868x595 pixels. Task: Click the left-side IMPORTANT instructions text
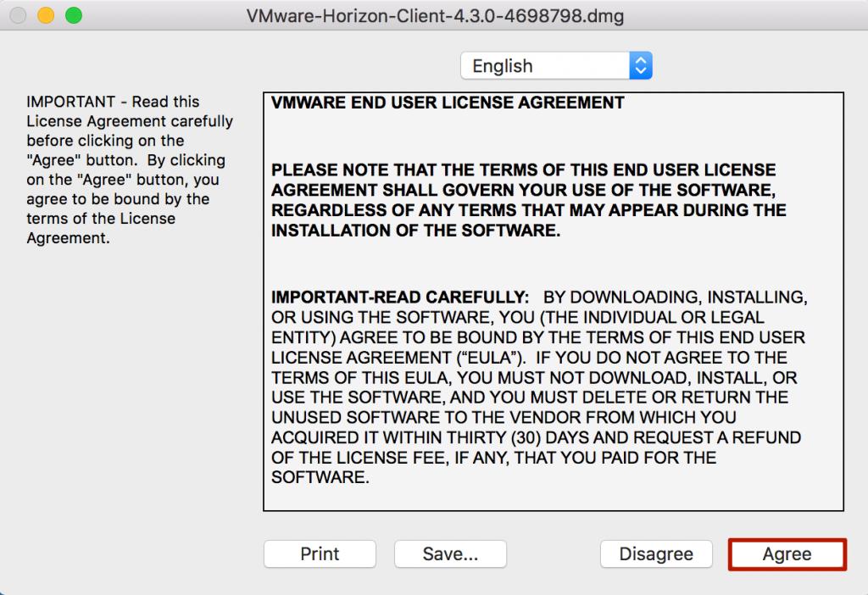tap(126, 170)
